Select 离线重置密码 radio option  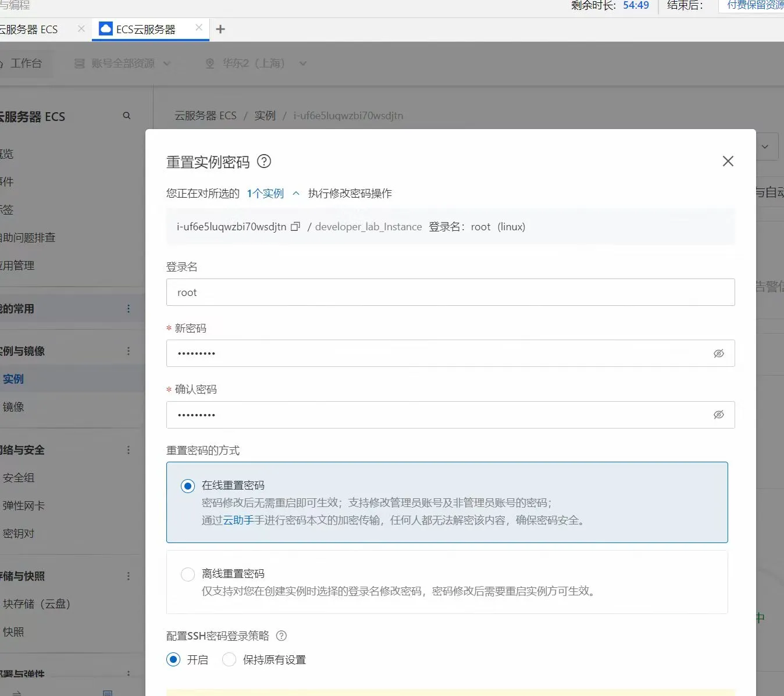[x=187, y=574]
